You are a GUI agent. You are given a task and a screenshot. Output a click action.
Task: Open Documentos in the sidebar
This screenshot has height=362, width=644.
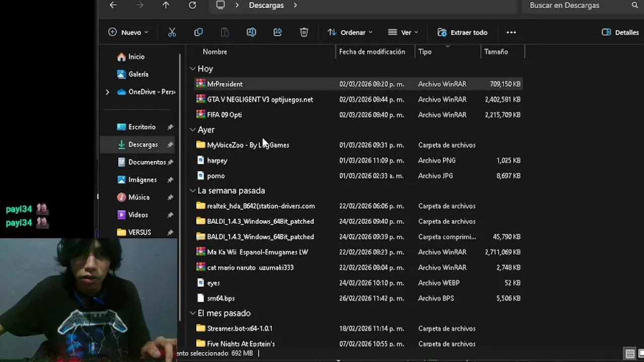click(141, 162)
